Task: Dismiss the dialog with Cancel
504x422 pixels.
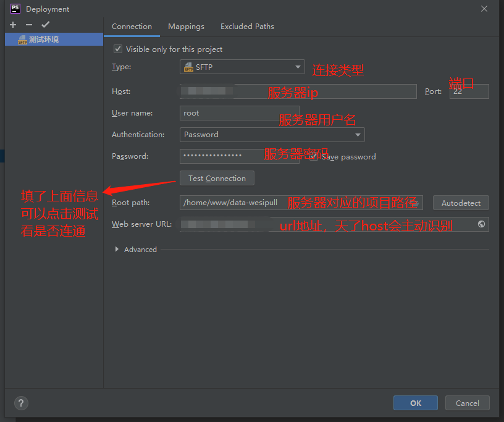Action: [x=467, y=403]
